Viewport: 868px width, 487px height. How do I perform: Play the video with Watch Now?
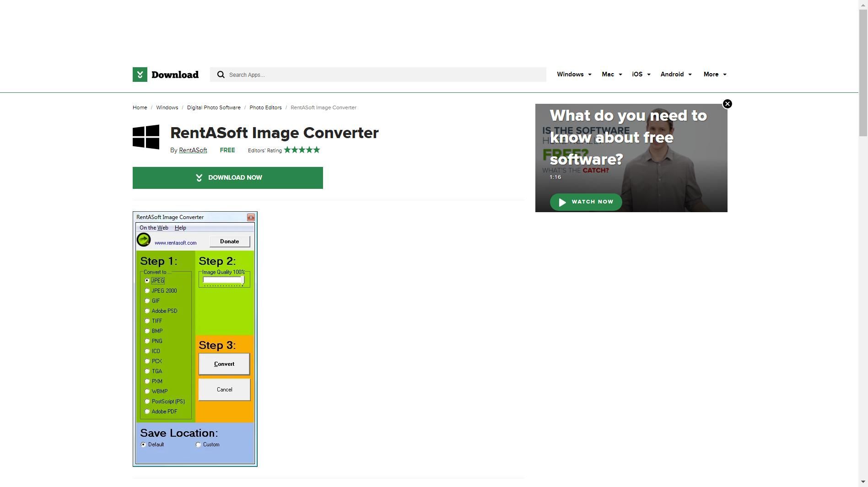coord(586,202)
